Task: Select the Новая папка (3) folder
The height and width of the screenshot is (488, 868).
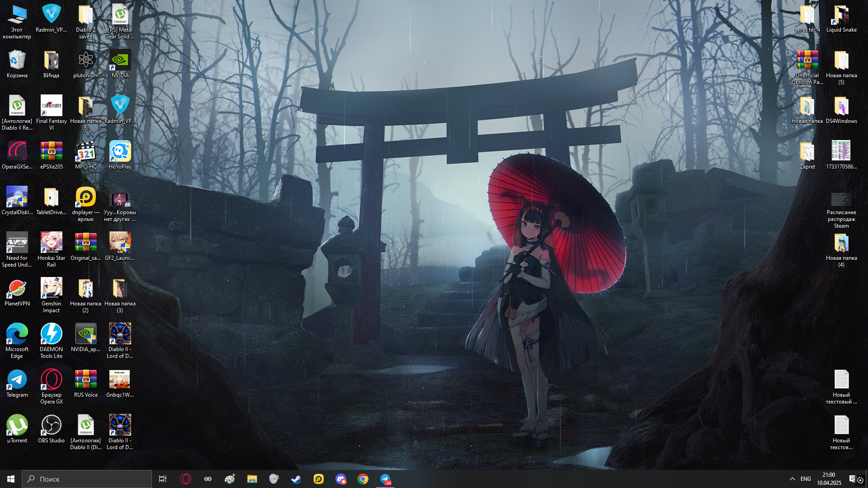Action: point(120,296)
